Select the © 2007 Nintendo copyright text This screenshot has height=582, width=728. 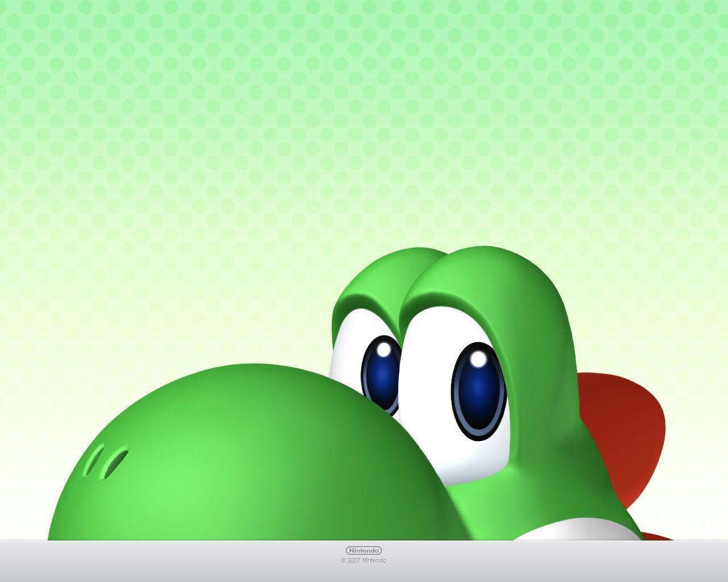click(x=363, y=559)
